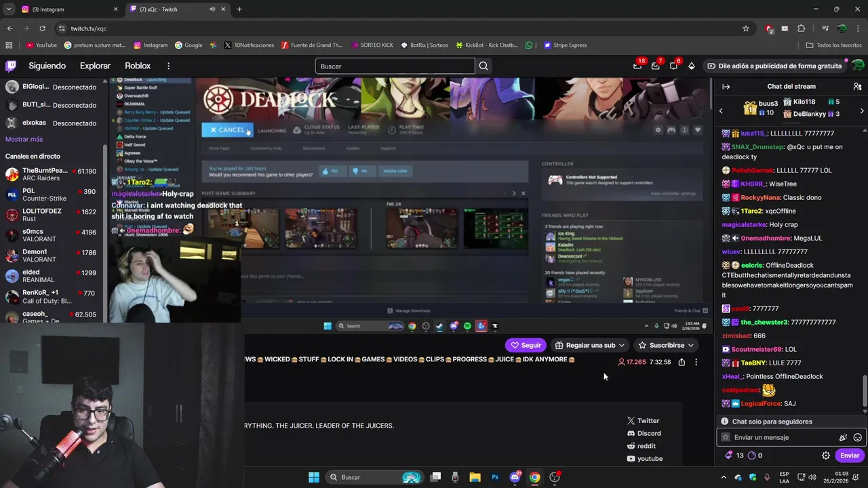This screenshot has height=488, width=868.
Task: Toggle the microphone icon in the system tray
Action: tap(766, 477)
